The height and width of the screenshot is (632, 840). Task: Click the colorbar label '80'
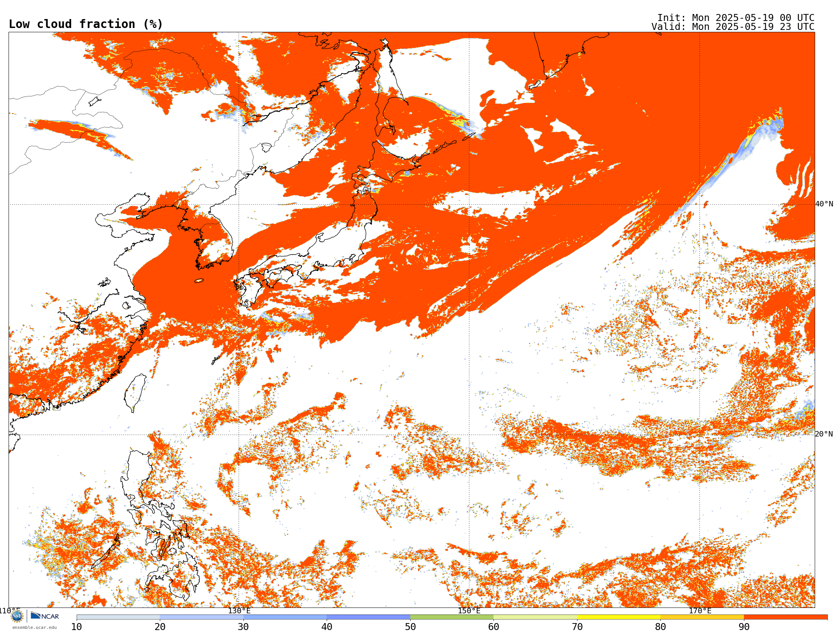coord(660,627)
